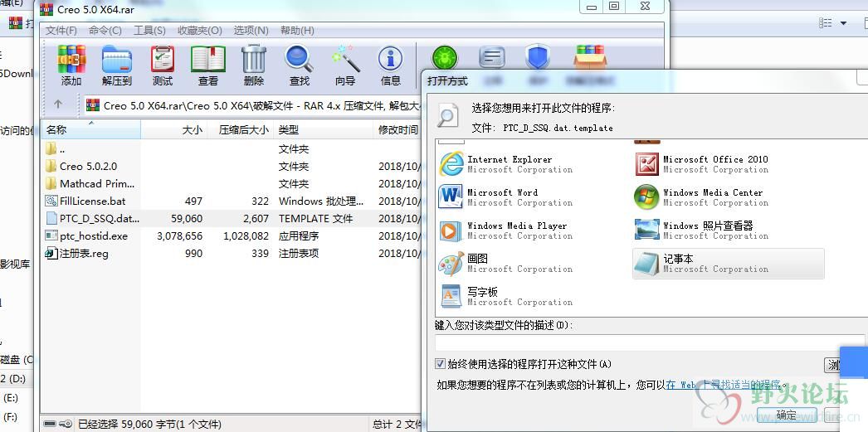Select 写字板 (WordPad) program
The width and height of the screenshot is (868, 432).
(x=506, y=297)
